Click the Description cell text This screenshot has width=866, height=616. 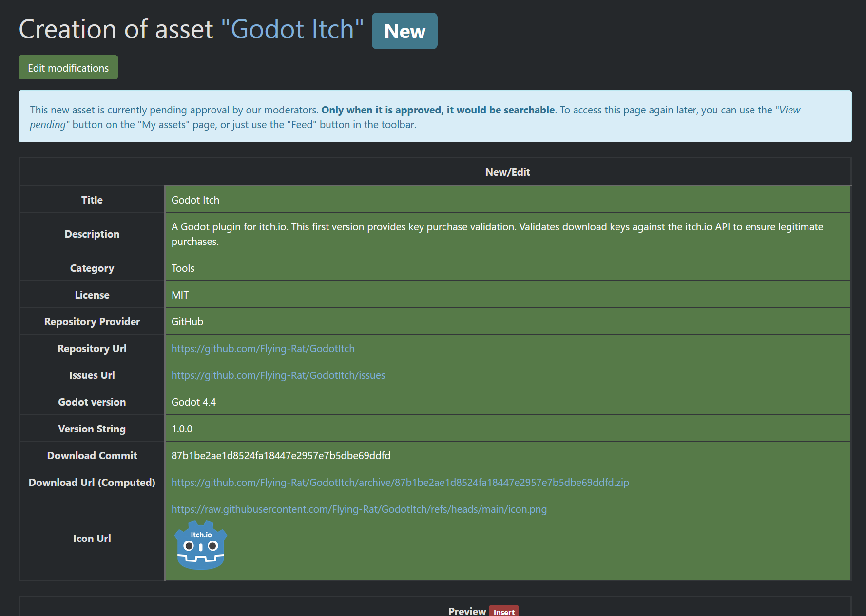pos(497,234)
